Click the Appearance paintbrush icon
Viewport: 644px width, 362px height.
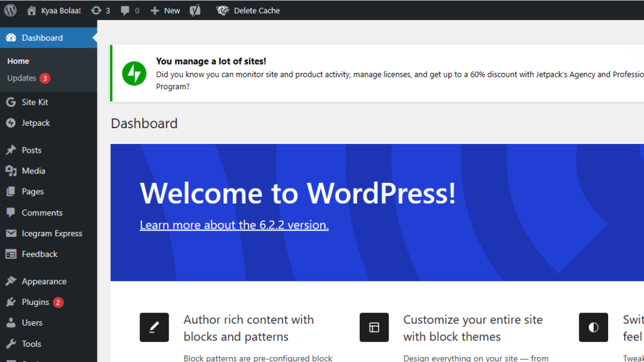pyautogui.click(x=11, y=281)
